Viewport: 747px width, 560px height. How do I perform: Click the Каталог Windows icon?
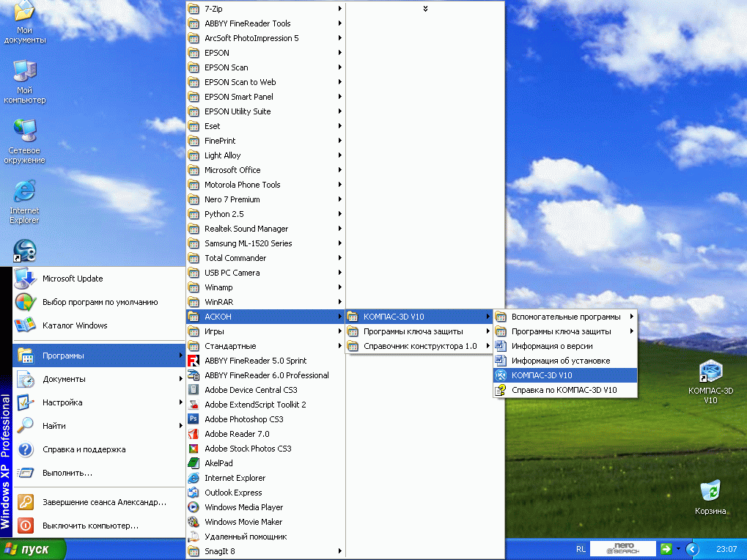point(25,325)
